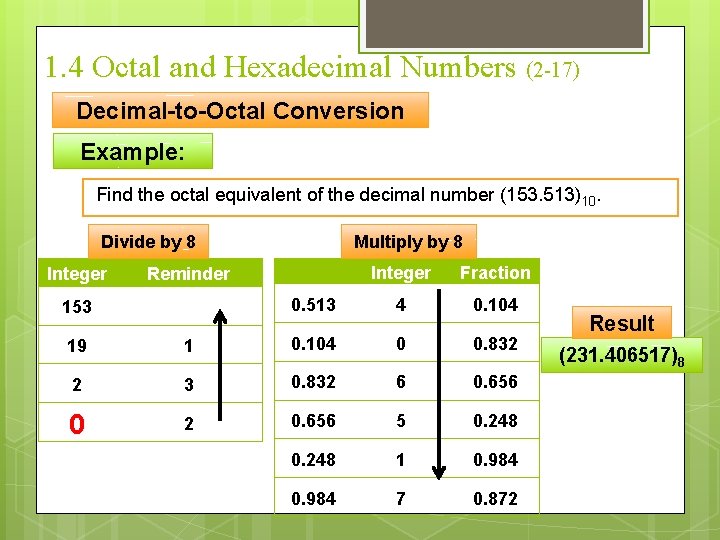This screenshot has height=540, width=720.
Task: Click fraction 0.832 in the 0.104 row
Action: (x=495, y=343)
